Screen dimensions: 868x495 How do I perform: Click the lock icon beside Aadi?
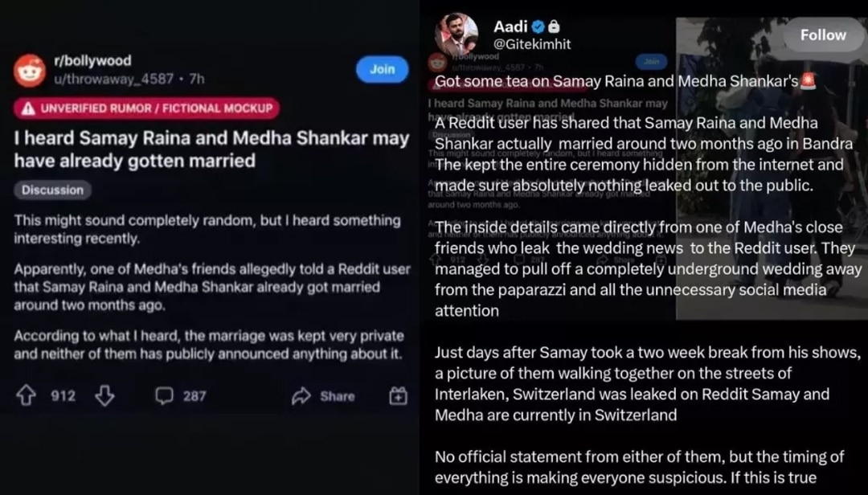tap(554, 26)
